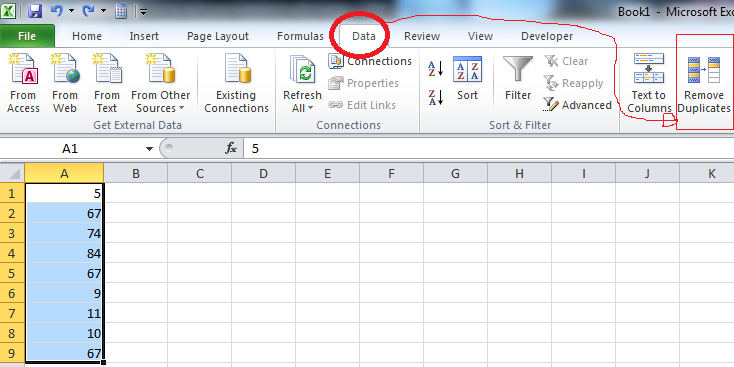Click the Refresh All icon
Image resolution: width=734 pixels, height=367 pixels.
click(x=302, y=69)
